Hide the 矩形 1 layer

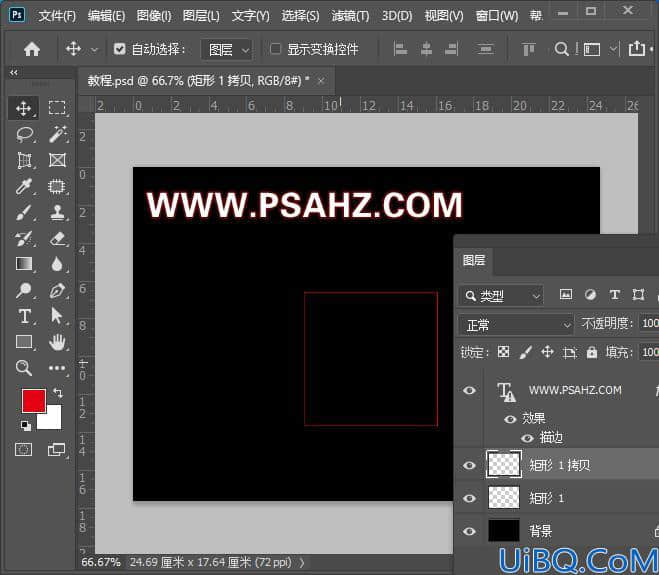point(469,498)
